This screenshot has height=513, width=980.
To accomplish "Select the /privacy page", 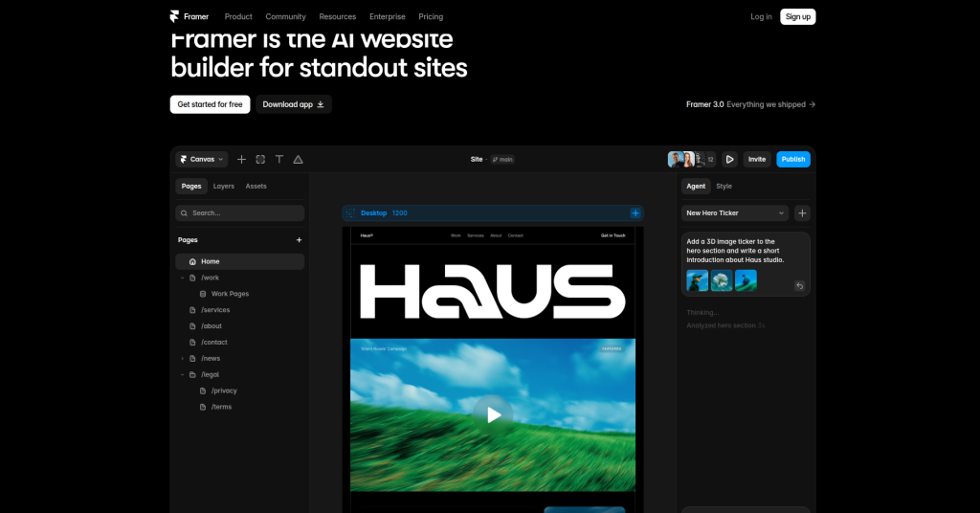I will coord(224,391).
